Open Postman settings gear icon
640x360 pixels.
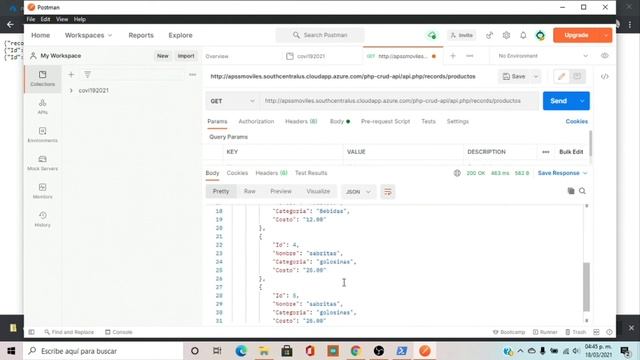pyautogui.click(x=506, y=36)
